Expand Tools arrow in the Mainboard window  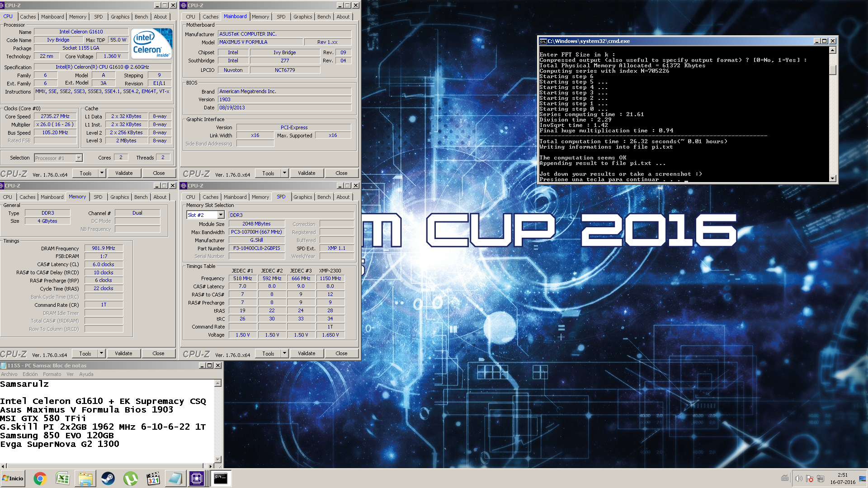click(284, 173)
